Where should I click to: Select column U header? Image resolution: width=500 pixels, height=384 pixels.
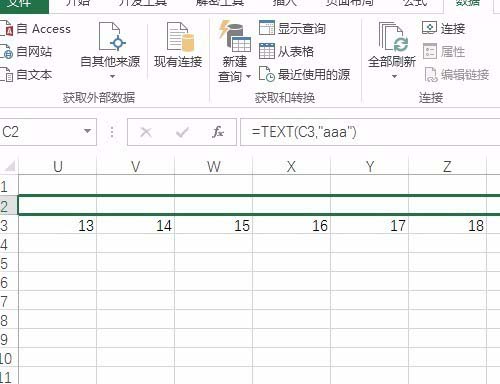pyautogui.click(x=58, y=166)
